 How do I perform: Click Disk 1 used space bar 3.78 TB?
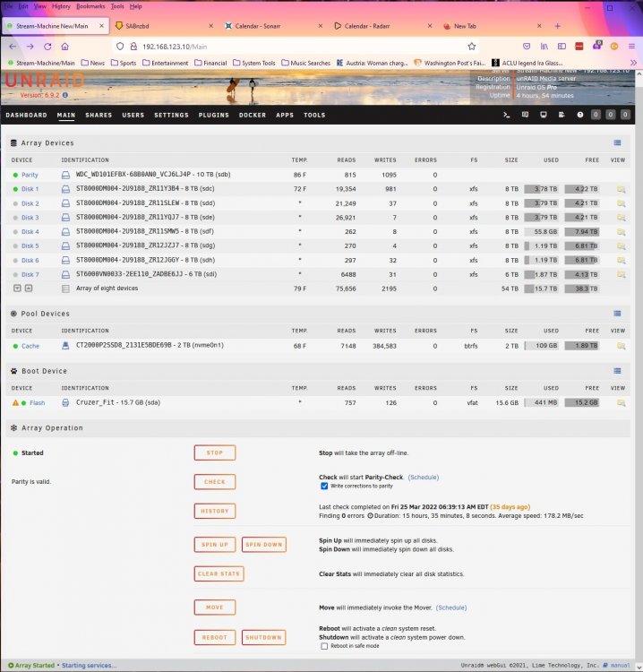point(541,189)
